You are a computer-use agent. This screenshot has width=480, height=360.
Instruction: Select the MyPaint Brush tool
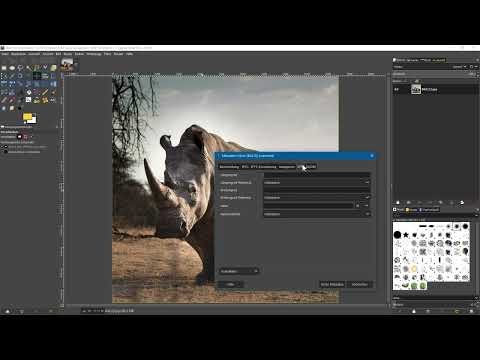[29, 100]
